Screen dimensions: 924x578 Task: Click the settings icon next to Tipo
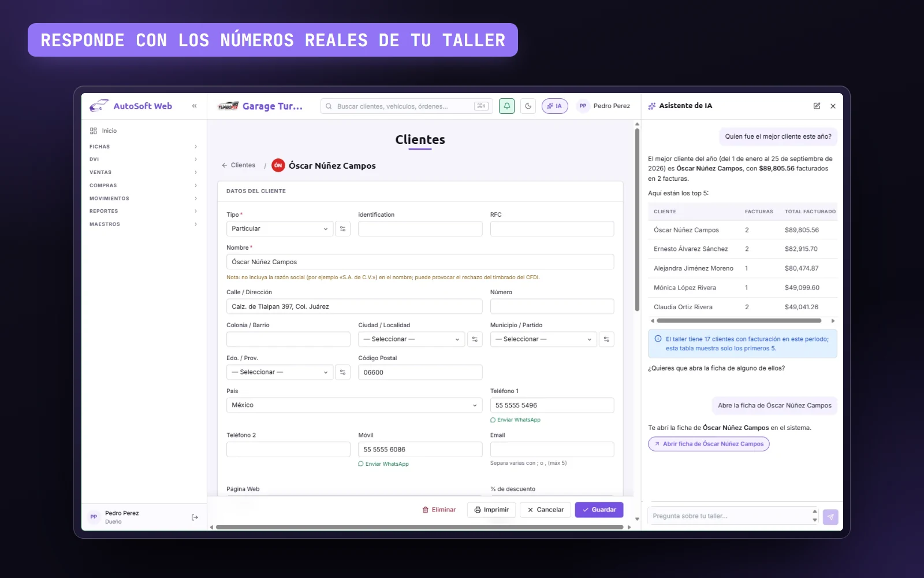(x=342, y=229)
